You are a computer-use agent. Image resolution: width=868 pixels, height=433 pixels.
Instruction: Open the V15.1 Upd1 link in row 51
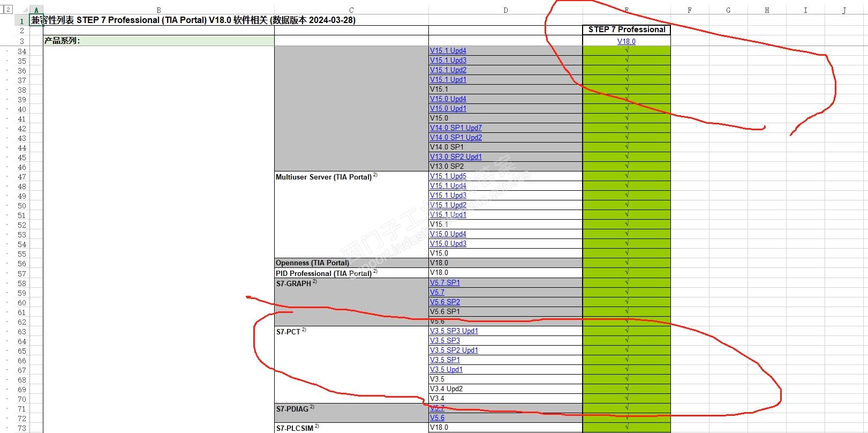point(448,215)
